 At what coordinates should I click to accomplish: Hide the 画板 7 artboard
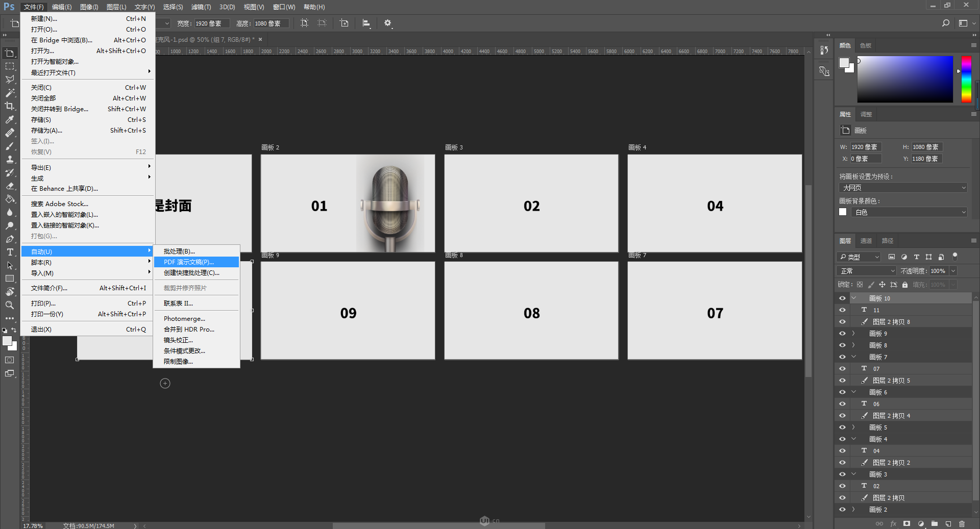pyautogui.click(x=842, y=357)
